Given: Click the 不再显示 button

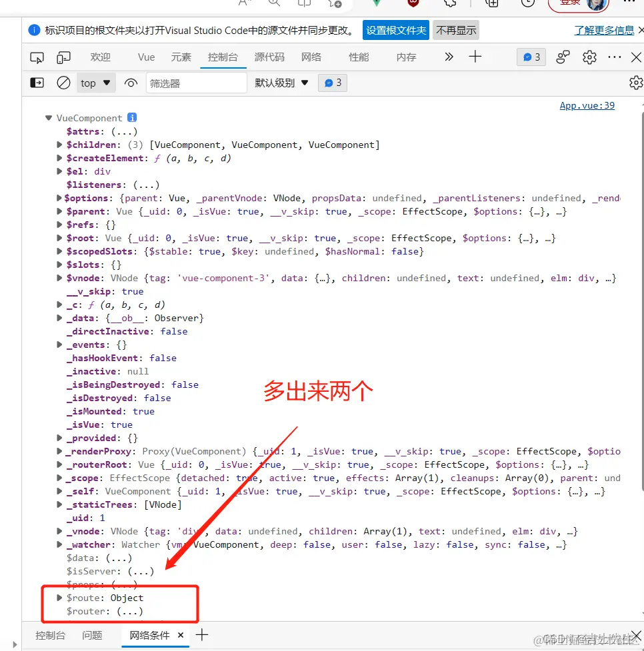Looking at the screenshot, I should coord(456,30).
